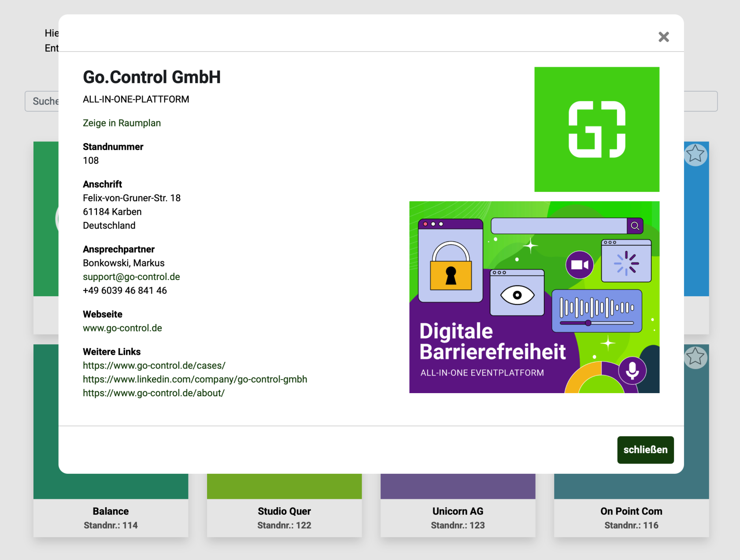Toggle favorite star on On Point Com card
Image resolution: width=740 pixels, height=560 pixels.
click(696, 357)
